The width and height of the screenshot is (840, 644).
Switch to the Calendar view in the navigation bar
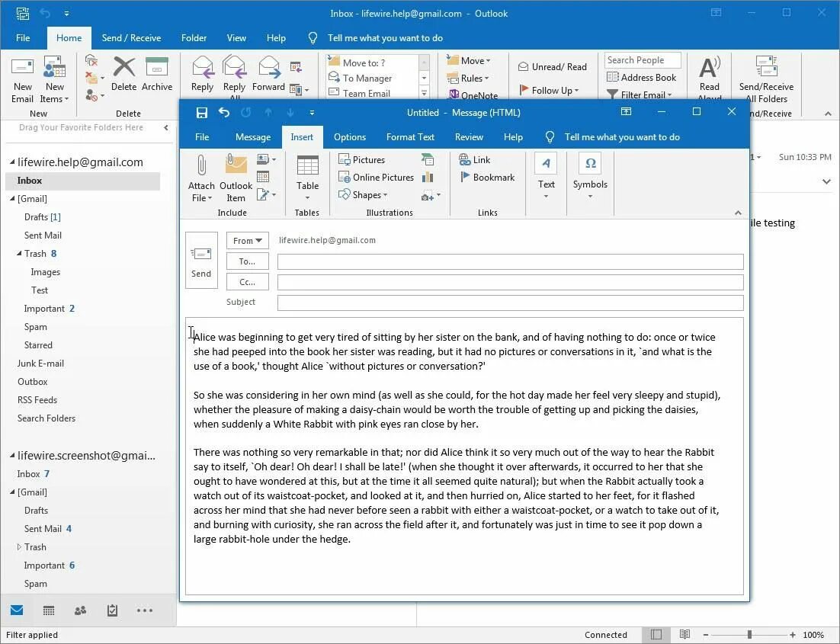point(48,610)
